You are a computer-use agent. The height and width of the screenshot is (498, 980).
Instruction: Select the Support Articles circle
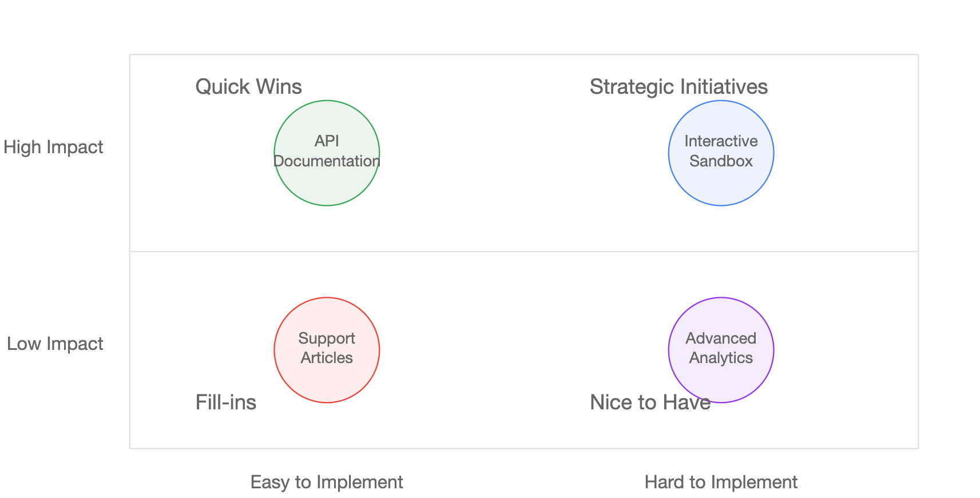point(327,349)
